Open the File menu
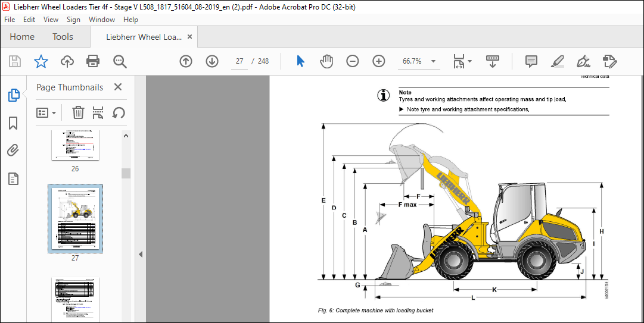Viewport: 644px width, 323px height. pyautogui.click(x=10, y=19)
